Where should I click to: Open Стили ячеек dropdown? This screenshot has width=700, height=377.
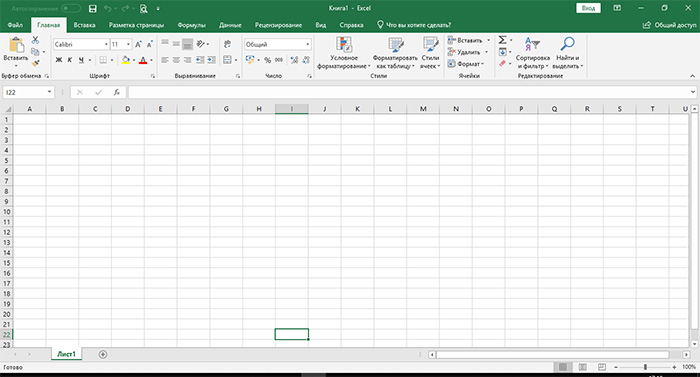click(x=430, y=53)
